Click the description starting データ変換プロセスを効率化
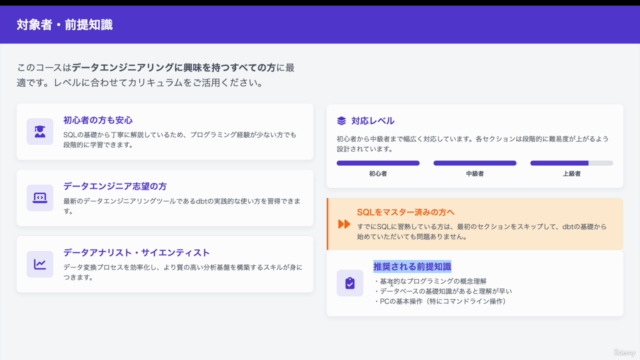640x360 pixels. click(x=183, y=272)
